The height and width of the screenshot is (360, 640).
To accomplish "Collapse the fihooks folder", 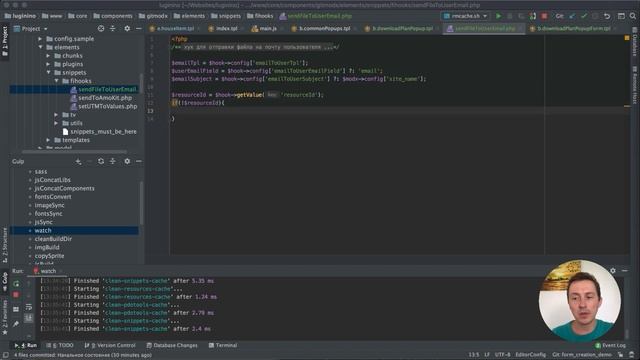I will click(x=56, y=81).
